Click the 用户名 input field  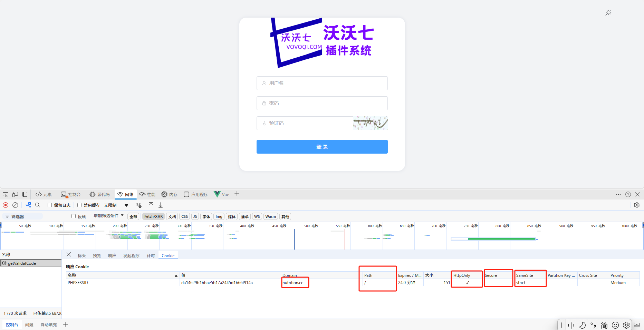pyautogui.click(x=322, y=83)
